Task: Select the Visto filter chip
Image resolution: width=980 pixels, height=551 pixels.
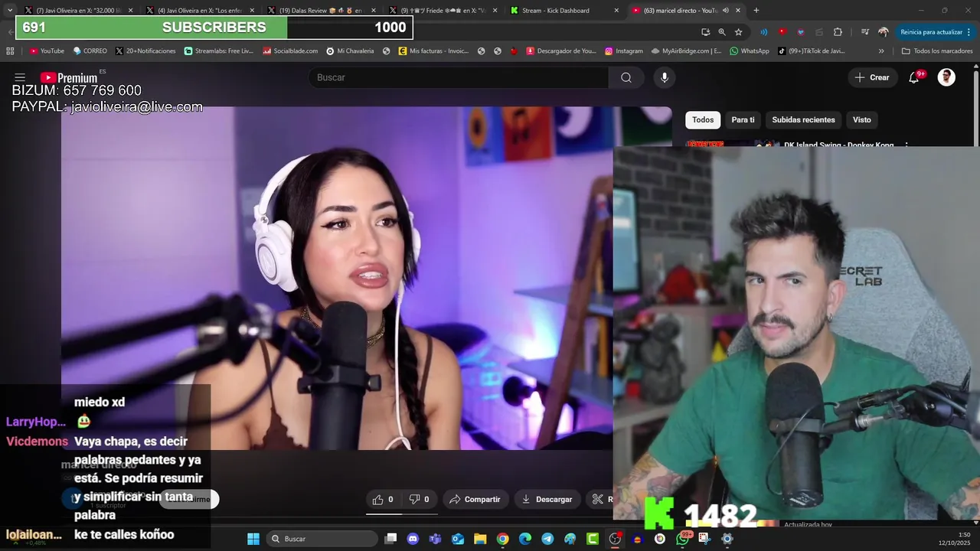Action: click(x=862, y=119)
